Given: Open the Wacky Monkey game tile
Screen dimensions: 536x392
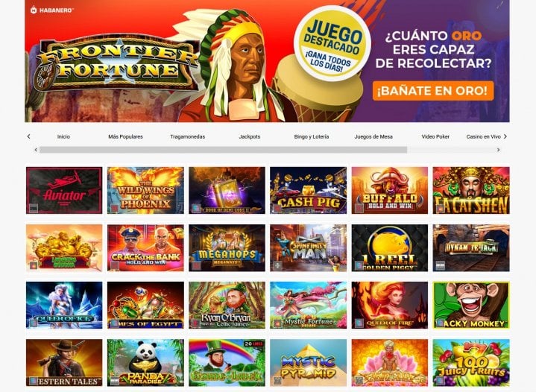Looking at the screenshot, I should click(471, 306).
